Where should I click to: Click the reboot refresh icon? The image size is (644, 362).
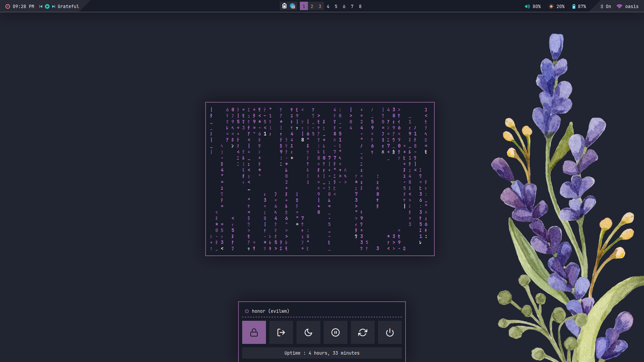click(363, 332)
